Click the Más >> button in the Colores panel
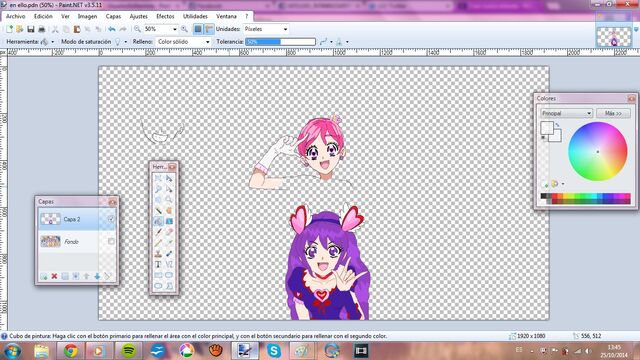640x360 pixels. pos(613,113)
